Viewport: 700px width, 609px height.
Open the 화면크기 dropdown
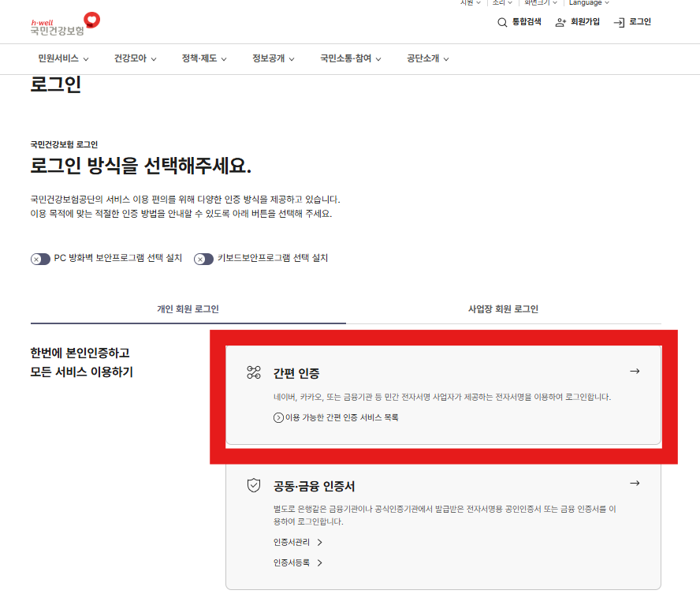pyautogui.click(x=541, y=2)
